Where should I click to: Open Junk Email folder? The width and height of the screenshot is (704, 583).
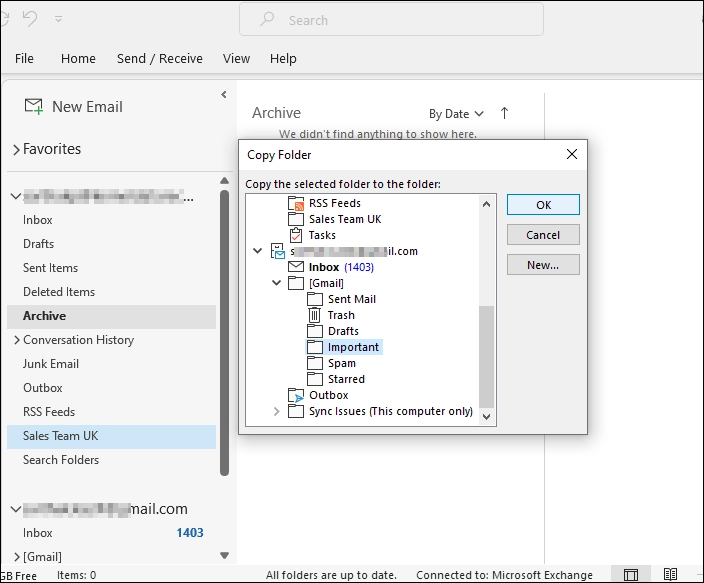point(51,364)
